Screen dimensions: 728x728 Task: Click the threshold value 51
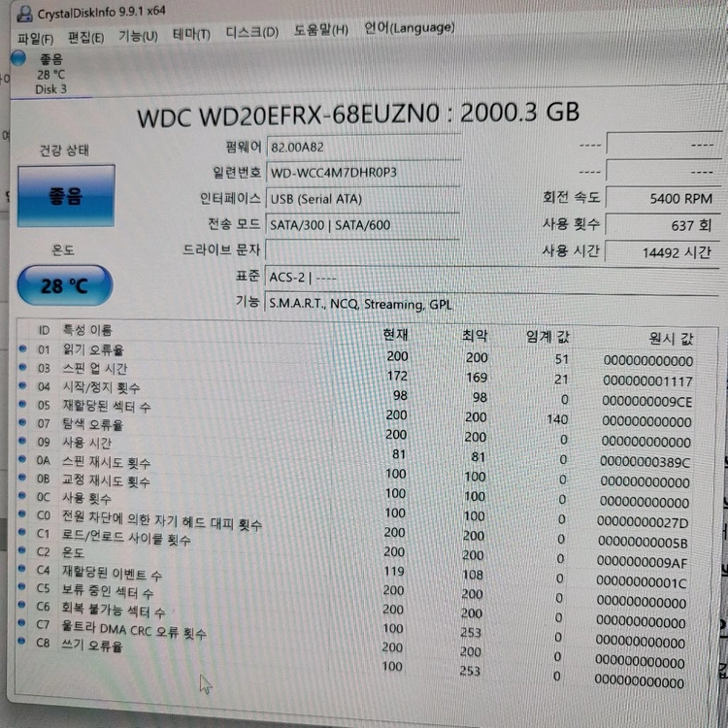click(561, 359)
